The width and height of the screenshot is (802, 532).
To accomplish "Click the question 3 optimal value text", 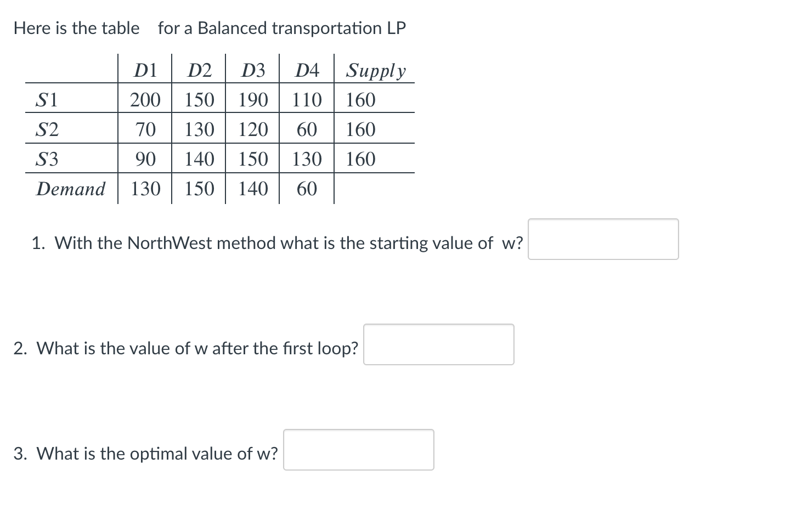I will pos(145,454).
